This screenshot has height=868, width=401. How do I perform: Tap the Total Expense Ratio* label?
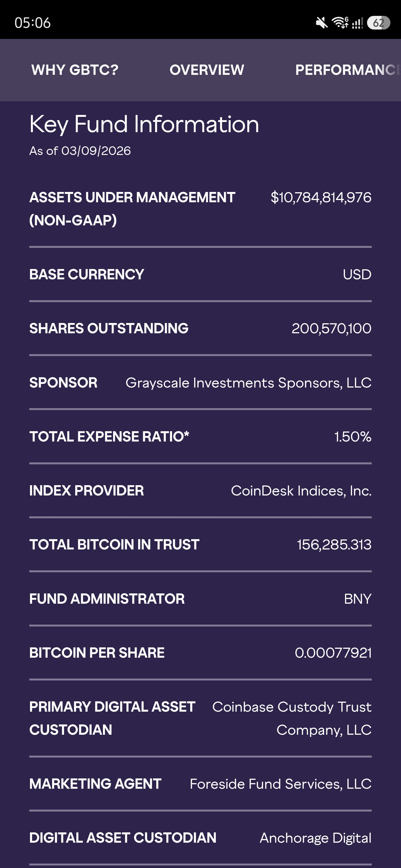click(109, 437)
